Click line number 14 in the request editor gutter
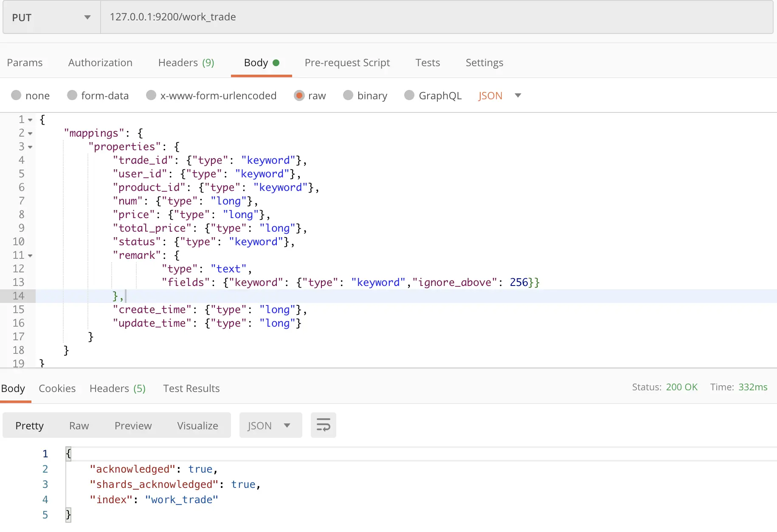The height and width of the screenshot is (532, 777). click(18, 296)
